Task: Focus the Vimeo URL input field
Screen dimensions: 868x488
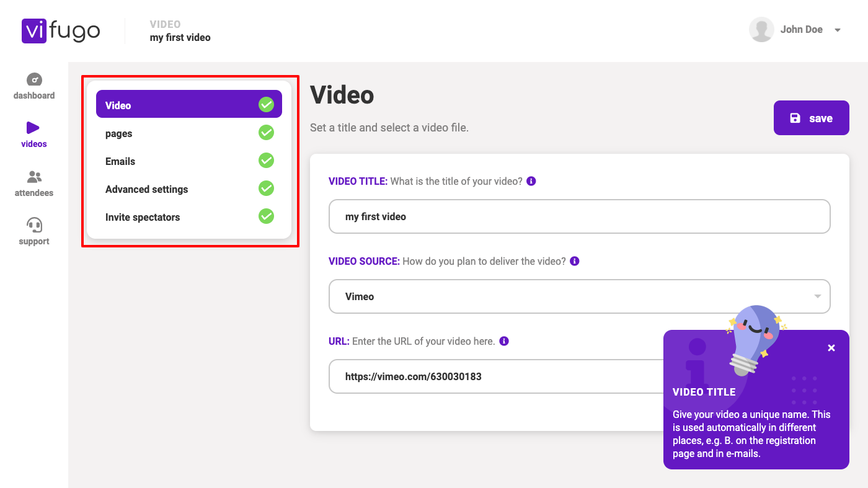Action: (x=496, y=376)
